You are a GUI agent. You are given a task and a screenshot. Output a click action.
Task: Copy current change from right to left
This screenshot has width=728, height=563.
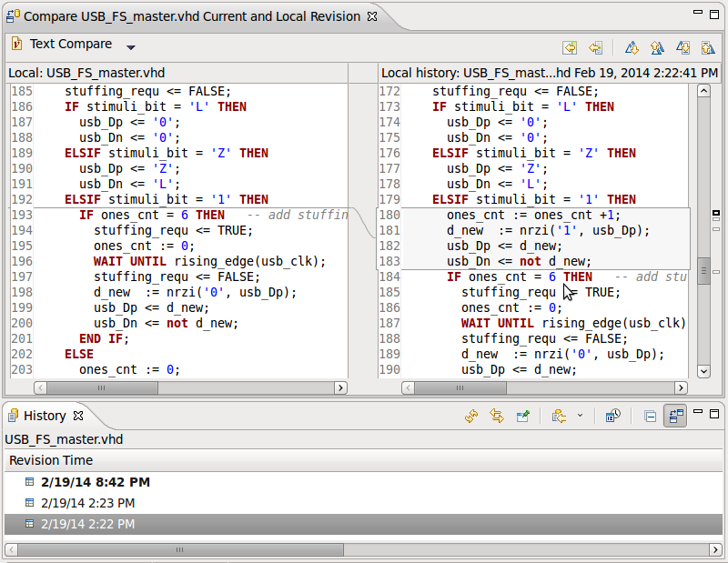[x=595, y=47]
